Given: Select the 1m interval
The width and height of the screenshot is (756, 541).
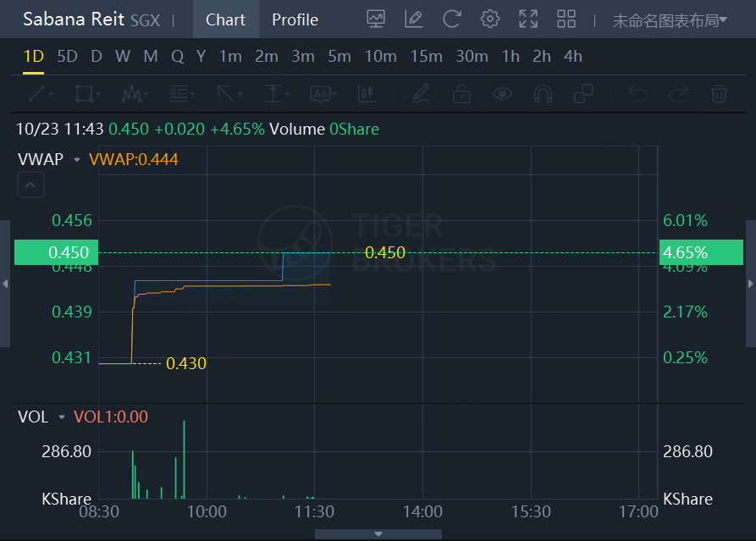Looking at the screenshot, I should (x=230, y=57).
